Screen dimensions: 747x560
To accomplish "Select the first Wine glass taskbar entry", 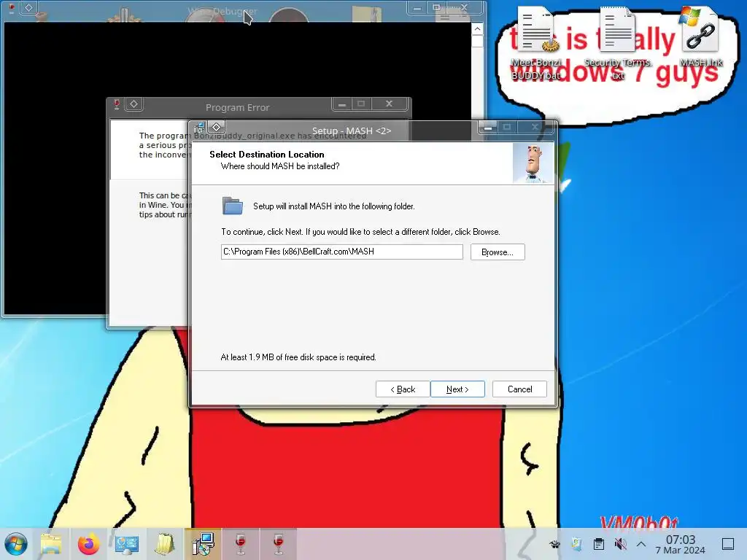I will click(x=241, y=544).
